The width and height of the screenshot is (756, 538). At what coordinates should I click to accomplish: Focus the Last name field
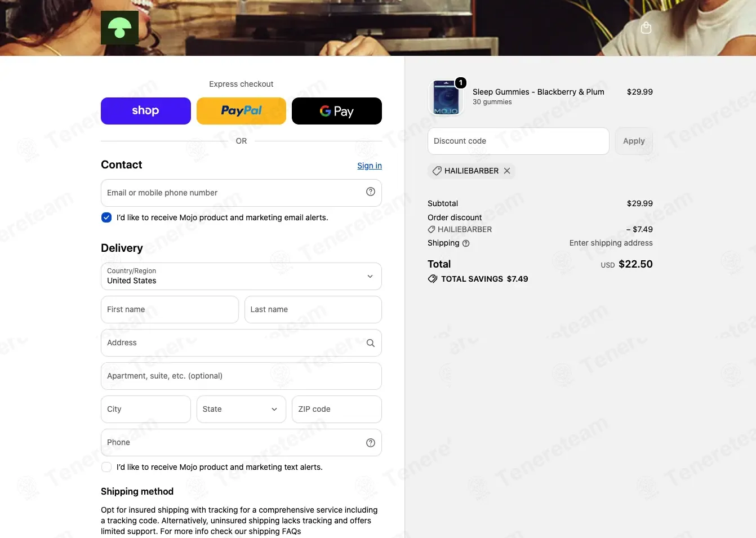313,309
